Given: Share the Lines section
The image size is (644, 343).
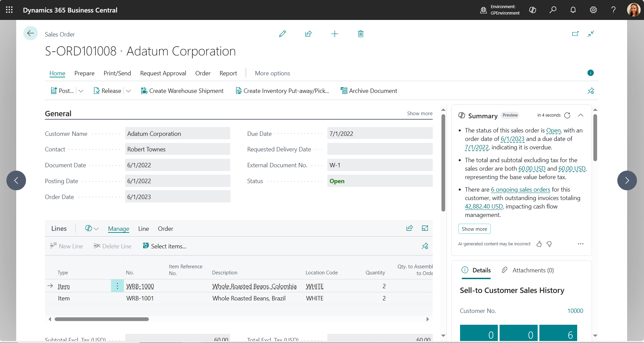Looking at the screenshot, I should 409,228.
